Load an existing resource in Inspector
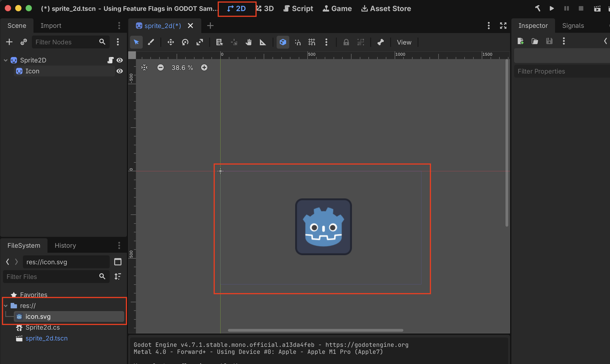610x364 pixels. coord(535,41)
